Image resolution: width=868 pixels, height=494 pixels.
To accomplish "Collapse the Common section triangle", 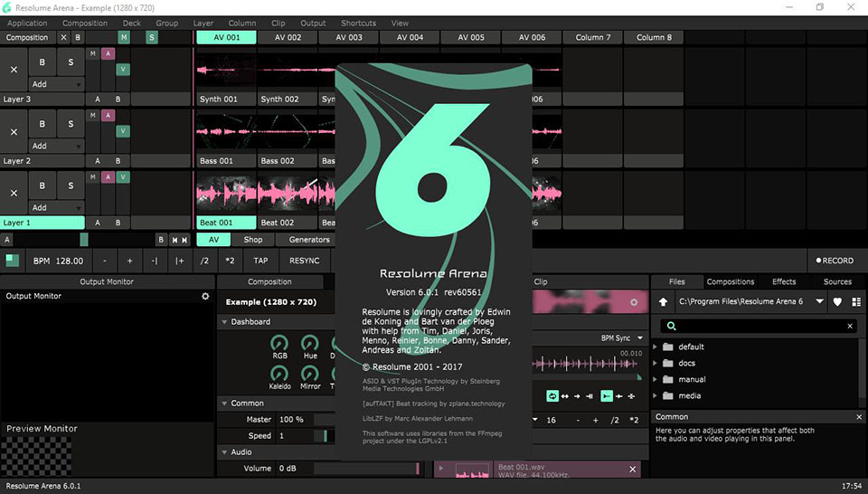I will click(225, 404).
